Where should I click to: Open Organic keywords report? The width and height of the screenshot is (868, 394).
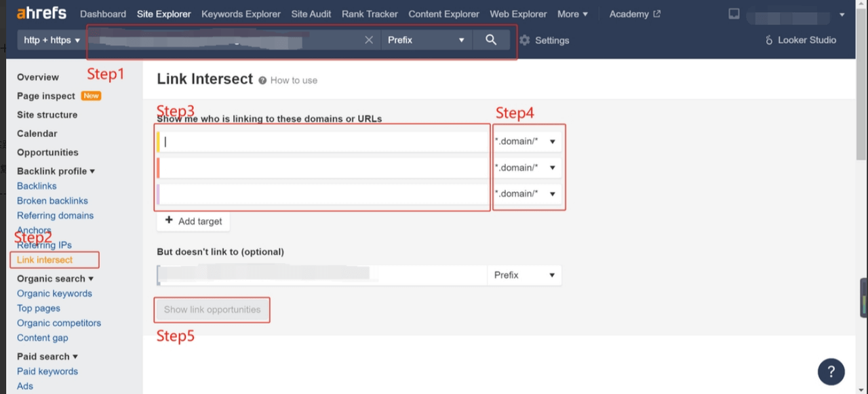coord(54,294)
